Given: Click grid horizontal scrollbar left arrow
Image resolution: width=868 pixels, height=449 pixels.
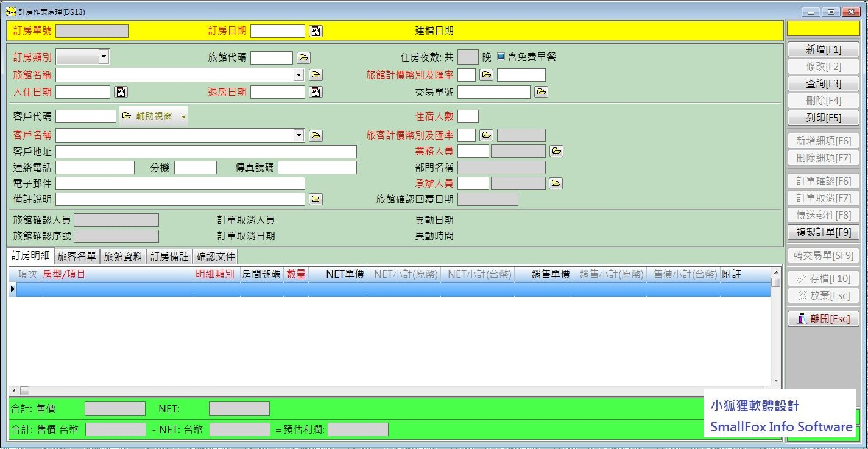Looking at the screenshot, I should point(13,391).
